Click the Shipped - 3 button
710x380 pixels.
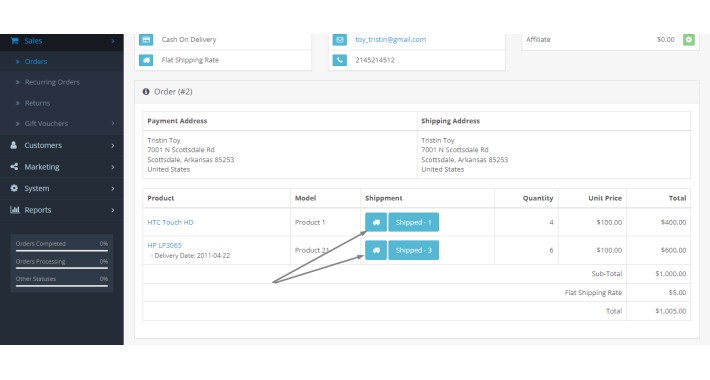[x=413, y=250]
